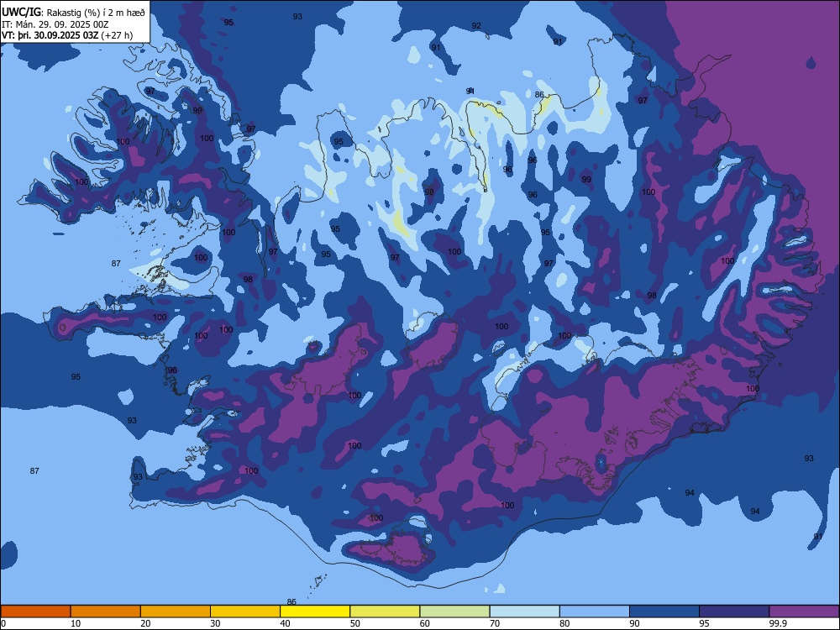Click the light blue 80–90 legend swatch

tap(595, 612)
